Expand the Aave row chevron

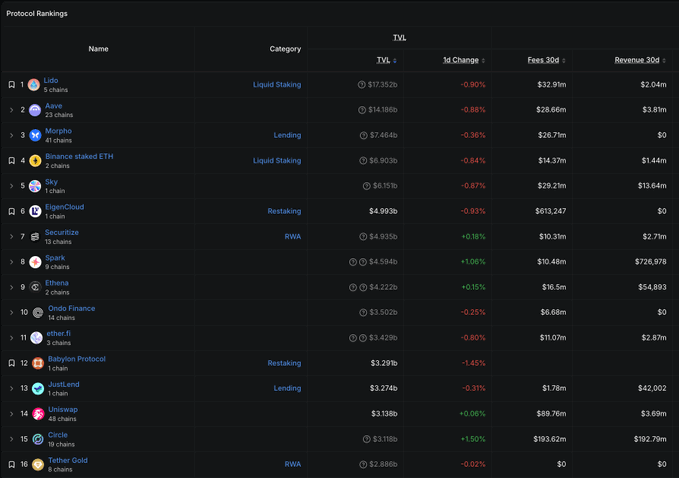click(x=12, y=110)
